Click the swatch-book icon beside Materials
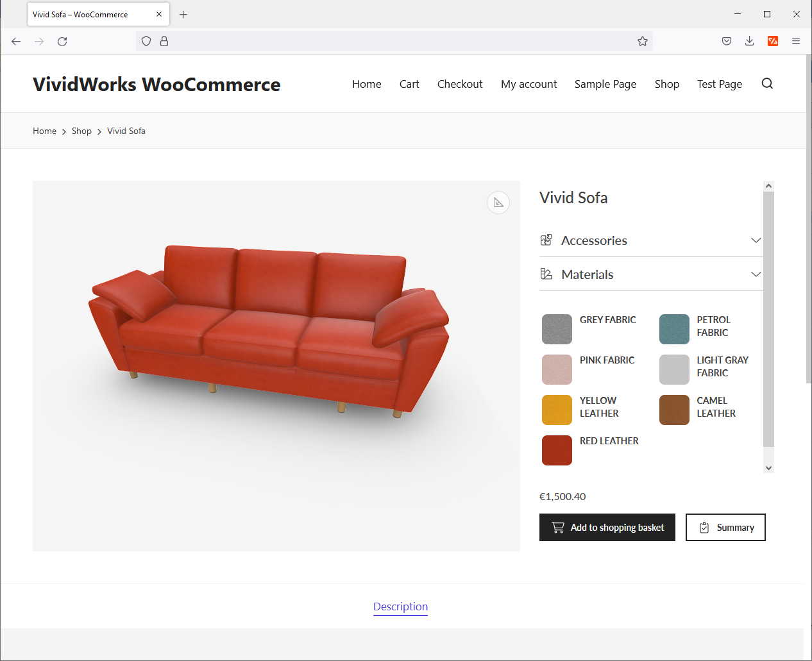Viewport: 812px width, 661px height. click(546, 274)
